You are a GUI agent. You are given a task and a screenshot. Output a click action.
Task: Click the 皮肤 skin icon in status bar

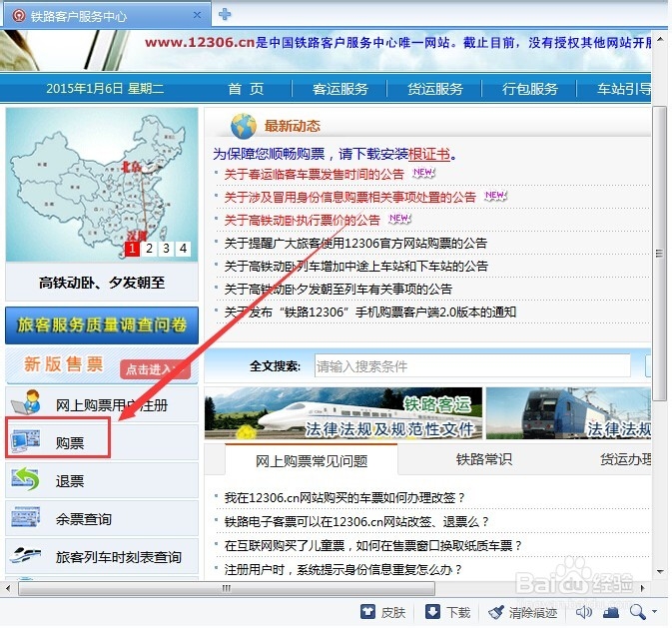click(367, 612)
